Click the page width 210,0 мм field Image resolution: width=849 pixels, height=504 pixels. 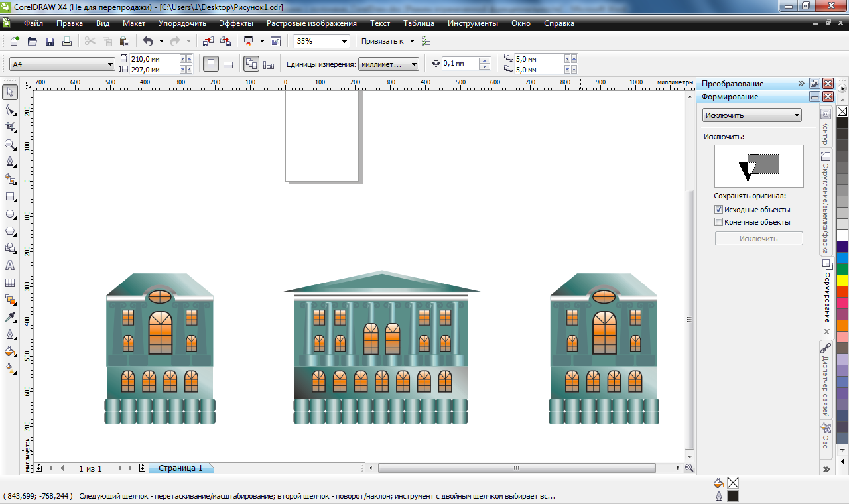click(x=154, y=59)
